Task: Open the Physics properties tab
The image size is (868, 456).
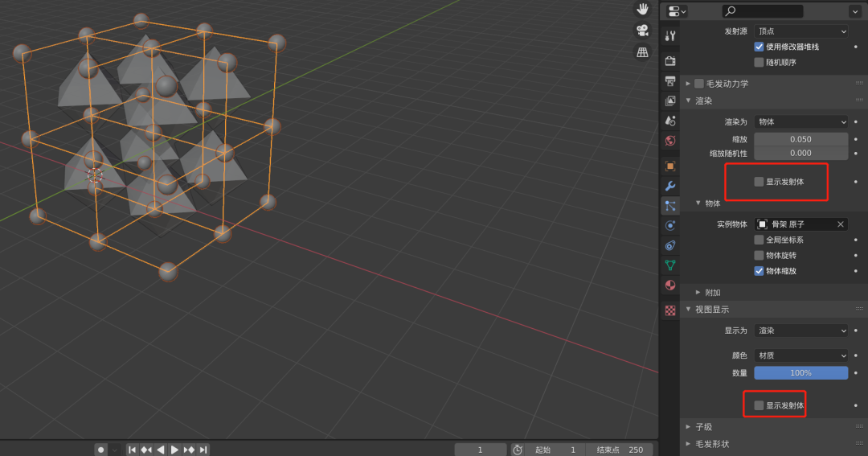Action: click(x=670, y=225)
